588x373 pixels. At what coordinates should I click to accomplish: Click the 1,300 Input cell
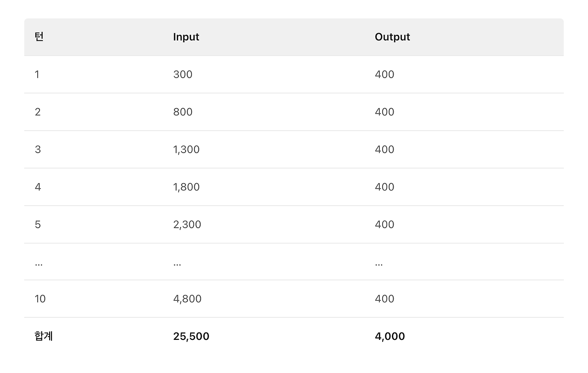(187, 149)
